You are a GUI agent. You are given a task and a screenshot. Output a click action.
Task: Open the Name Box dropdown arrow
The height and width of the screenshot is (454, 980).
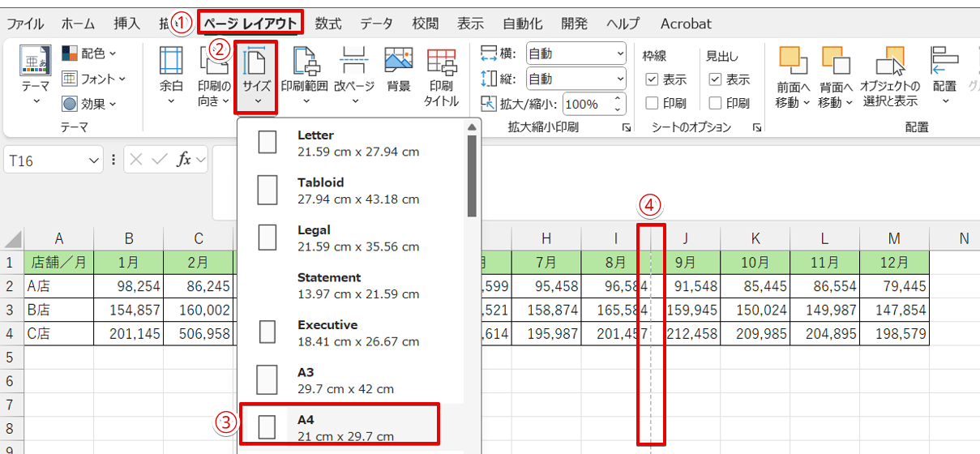click(x=93, y=161)
